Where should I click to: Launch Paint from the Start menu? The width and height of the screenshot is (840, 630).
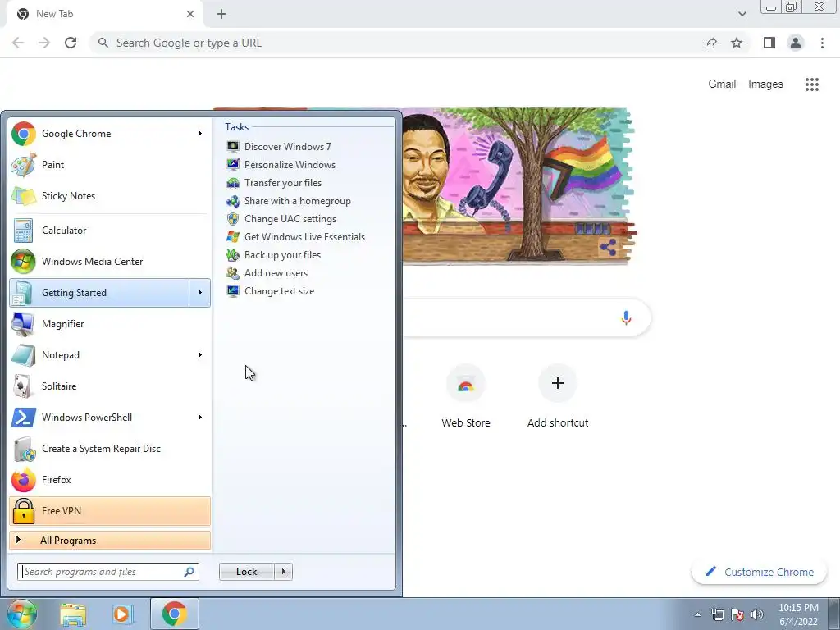[x=110, y=164]
